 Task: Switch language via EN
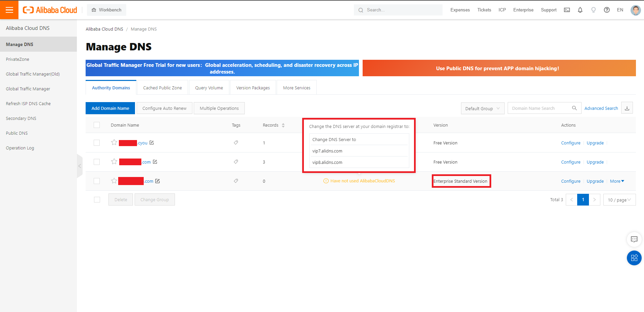click(x=620, y=10)
